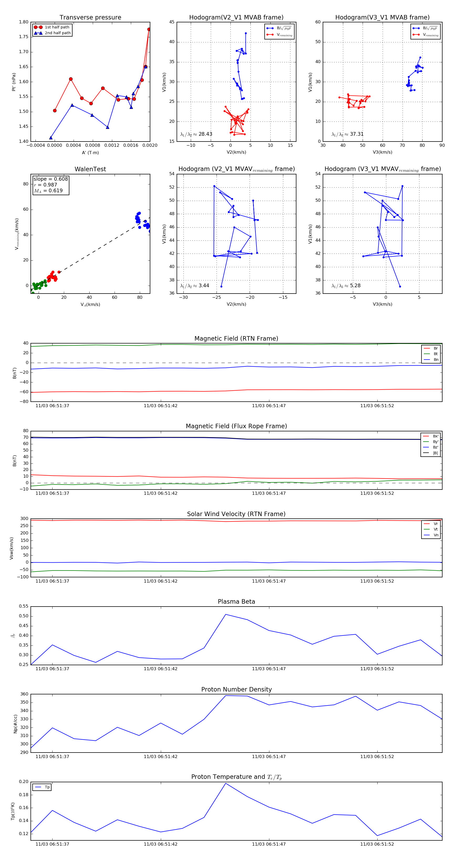This screenshot has height=868, width=473.
Task: Click the Pt' (nPa) y-axis label
Action: click(14, 82)
